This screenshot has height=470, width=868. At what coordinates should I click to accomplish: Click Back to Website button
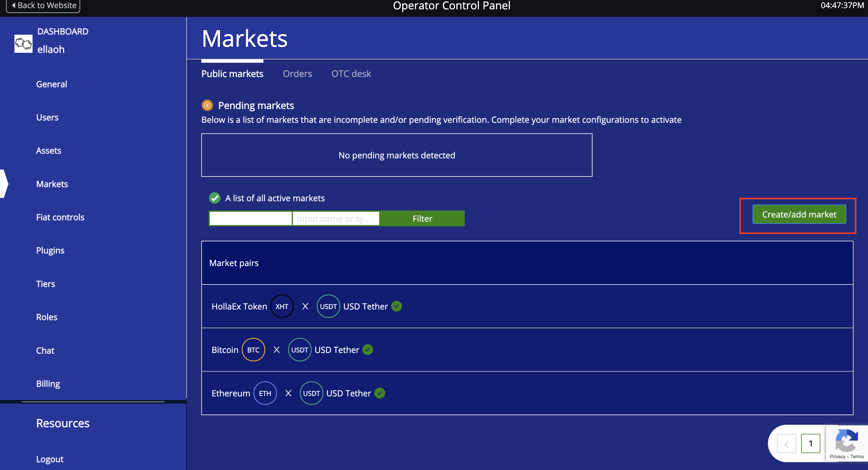[x=43, y=5]
